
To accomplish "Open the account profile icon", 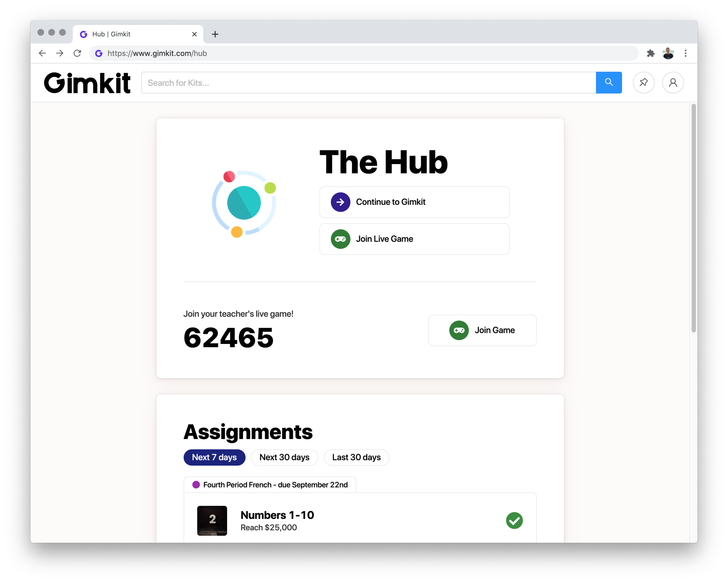I will click(673, 82).
